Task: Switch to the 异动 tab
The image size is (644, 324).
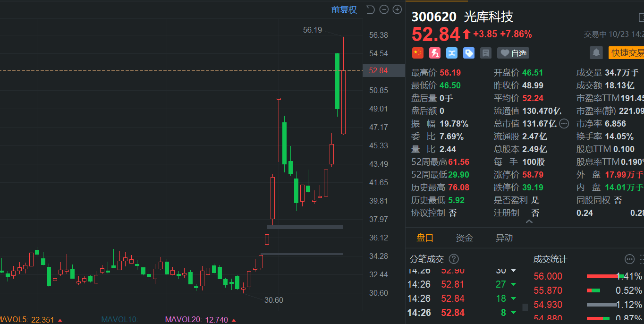Action: [x=504, y=238]
